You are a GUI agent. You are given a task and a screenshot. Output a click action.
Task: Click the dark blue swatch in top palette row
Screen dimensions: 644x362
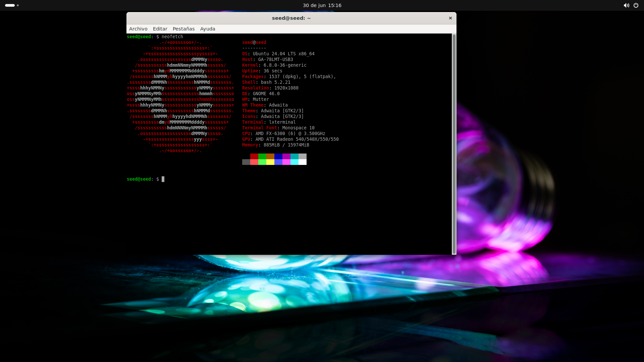pyautogui.click(x=278, y=156)
